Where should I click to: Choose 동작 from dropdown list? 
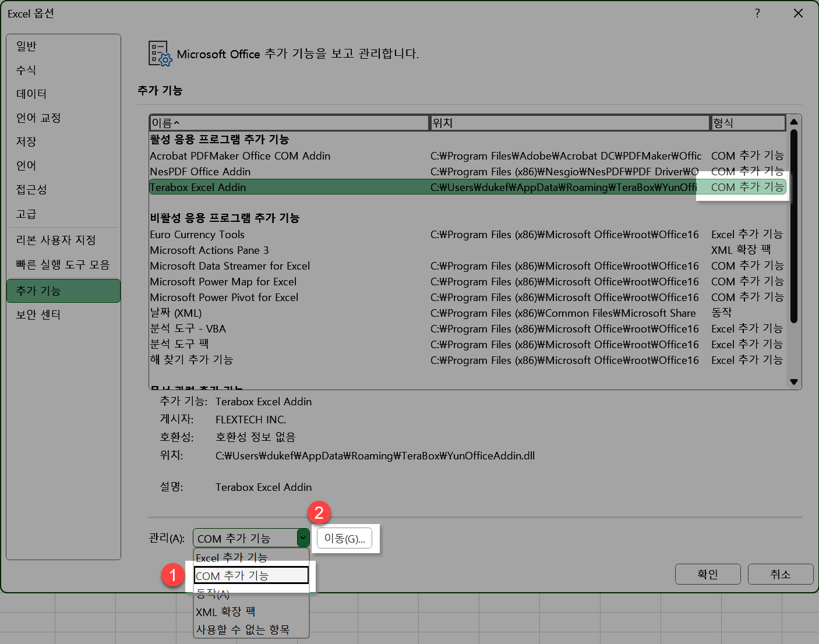pyautogui.click(x=251, y=593)
